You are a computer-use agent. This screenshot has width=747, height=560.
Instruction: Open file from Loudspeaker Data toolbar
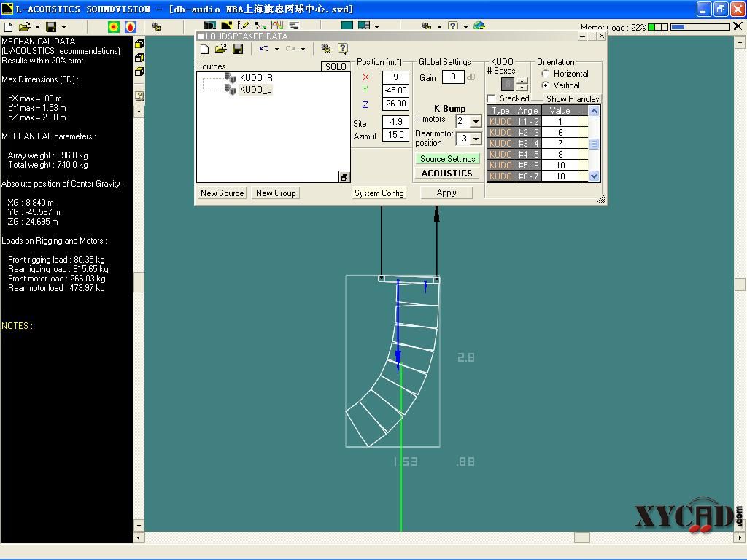tap(220, 49)
